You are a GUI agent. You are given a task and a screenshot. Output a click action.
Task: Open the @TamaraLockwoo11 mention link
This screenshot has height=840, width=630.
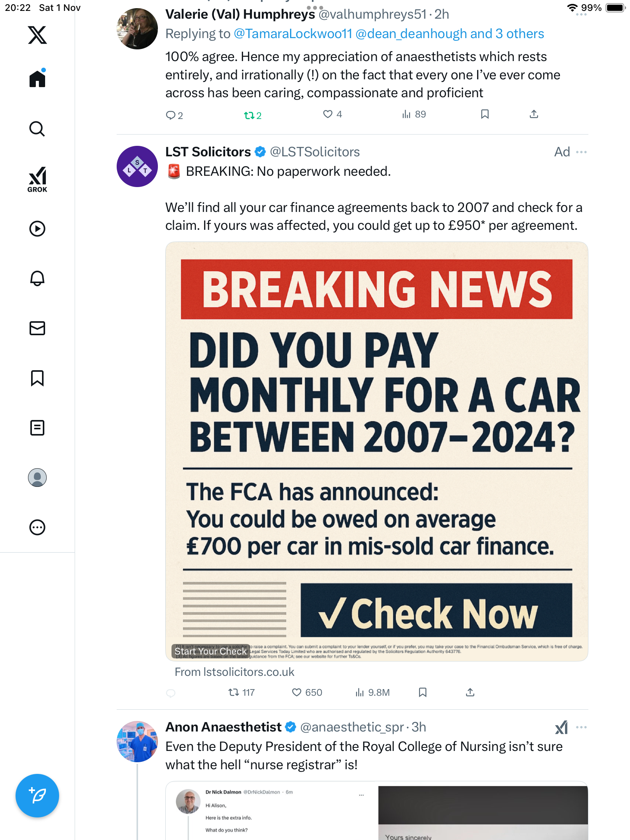[x=292, y=34]
